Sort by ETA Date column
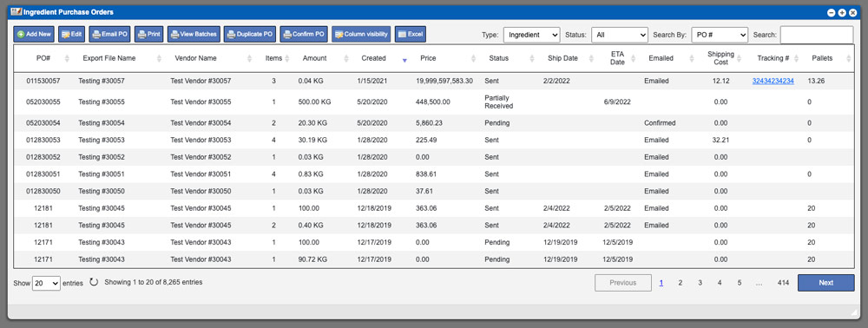 pos(617,58)
